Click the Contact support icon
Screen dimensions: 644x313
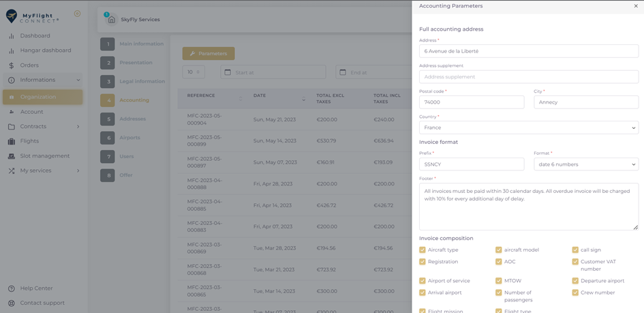[x=12, y=303]
